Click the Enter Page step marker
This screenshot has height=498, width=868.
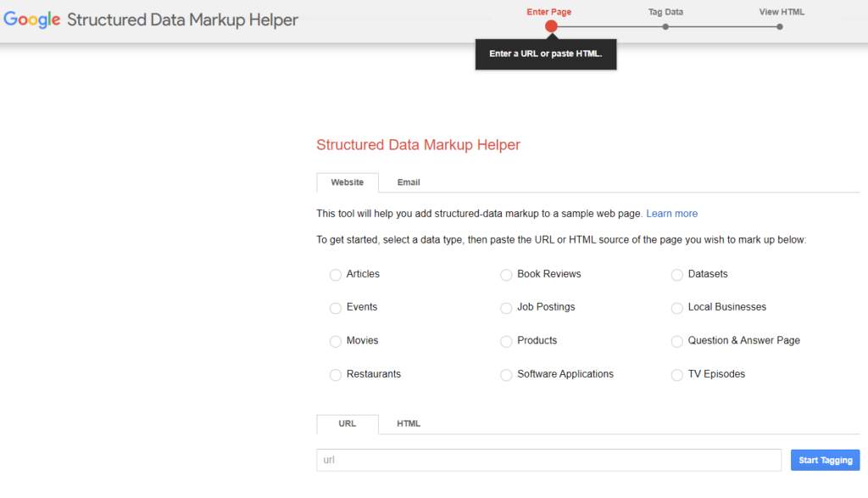pos(551,26)
